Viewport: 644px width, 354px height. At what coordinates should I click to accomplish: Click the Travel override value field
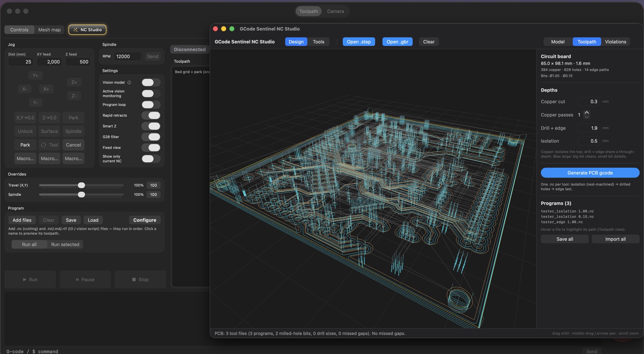(154, 185)
